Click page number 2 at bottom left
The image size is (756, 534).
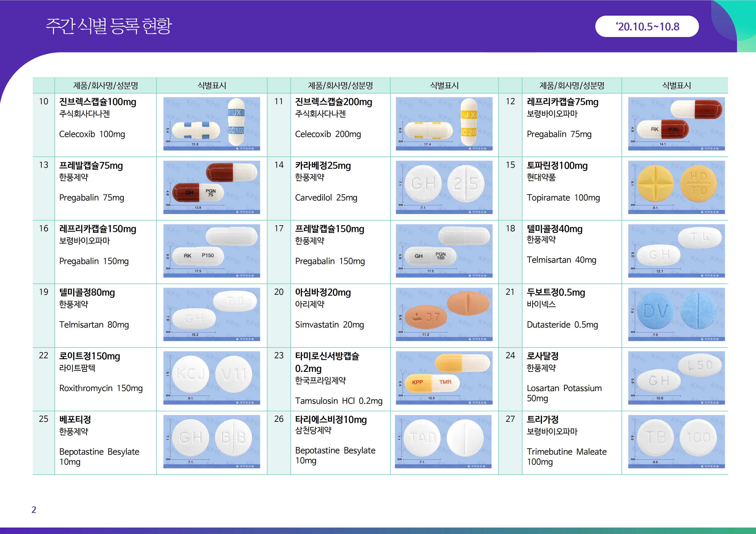coord(34,510)
